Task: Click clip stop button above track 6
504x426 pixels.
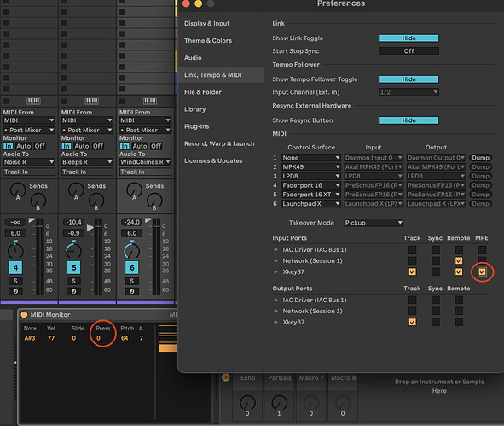Action: click(122, 101)
